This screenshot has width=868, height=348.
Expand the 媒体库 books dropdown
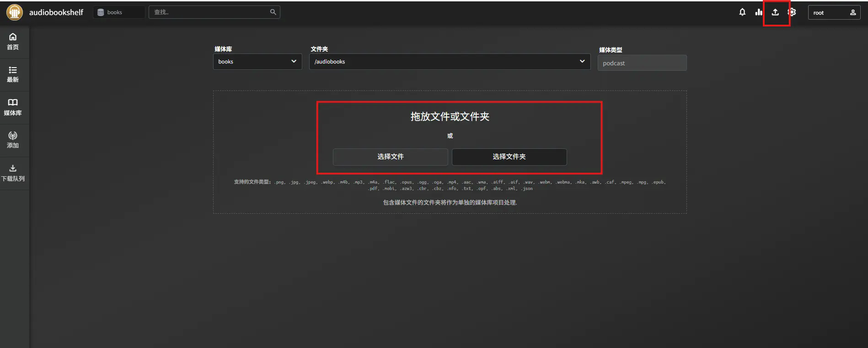coord(257,62)
